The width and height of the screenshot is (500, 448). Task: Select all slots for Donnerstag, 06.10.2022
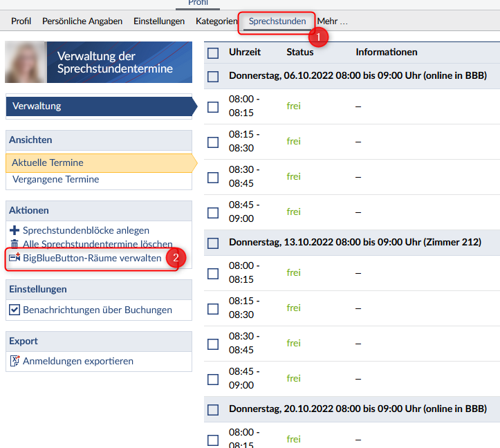click(213, 77)
